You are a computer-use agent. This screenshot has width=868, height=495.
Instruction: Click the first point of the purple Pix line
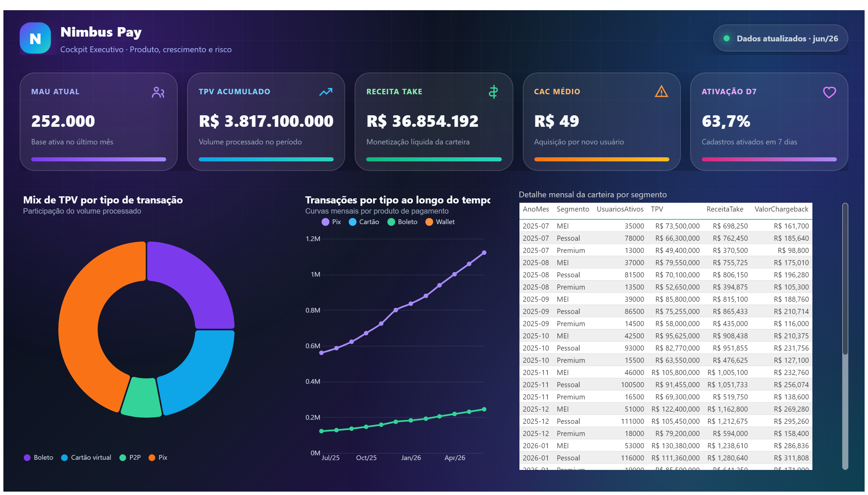321,353
